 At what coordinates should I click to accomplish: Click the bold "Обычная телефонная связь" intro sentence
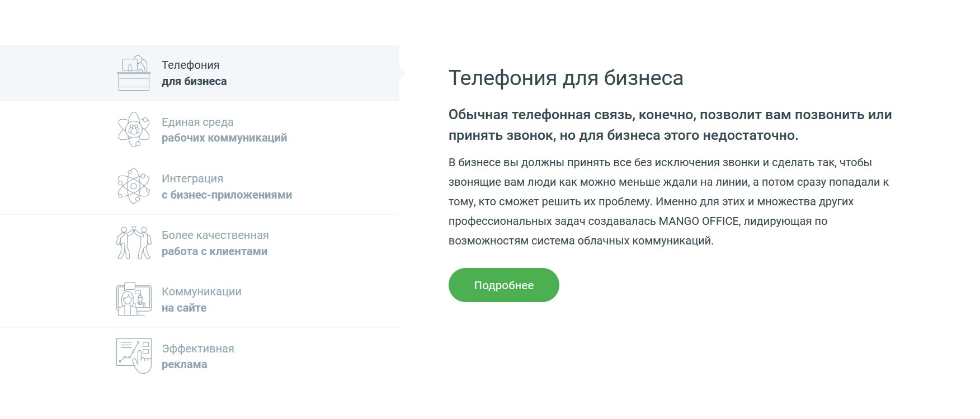click(670, 115)
